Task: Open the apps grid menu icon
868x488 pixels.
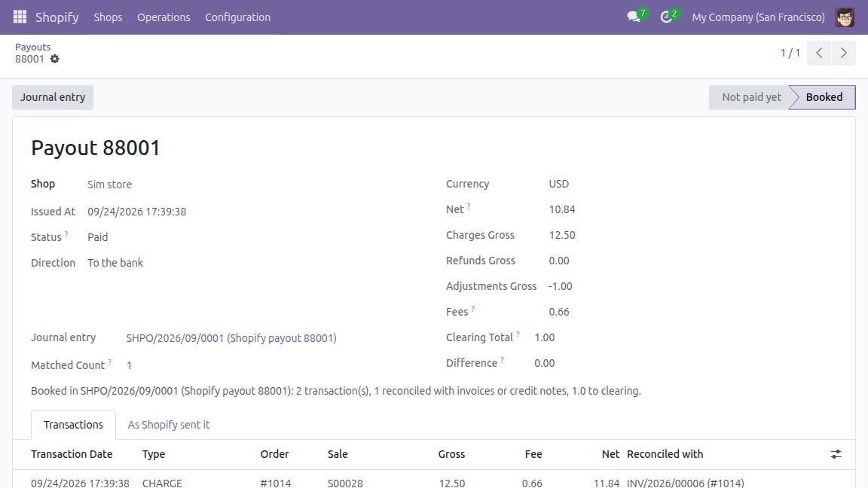Action: [20, 17]
